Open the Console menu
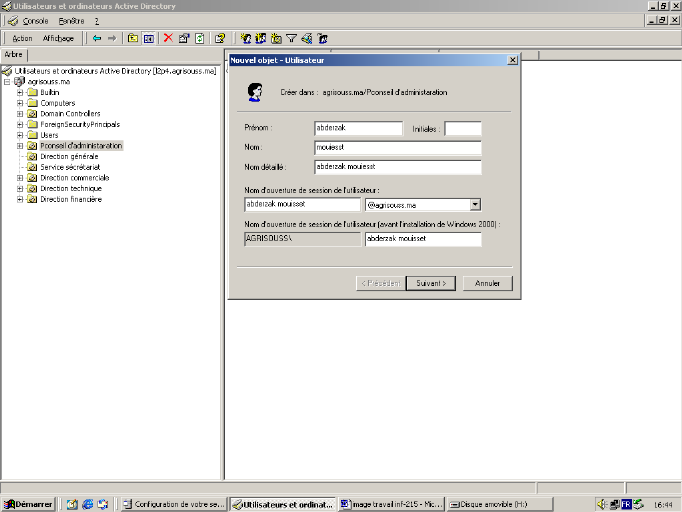Image resolution: width=682 pixels, height=512 pixels. (35, 21)
